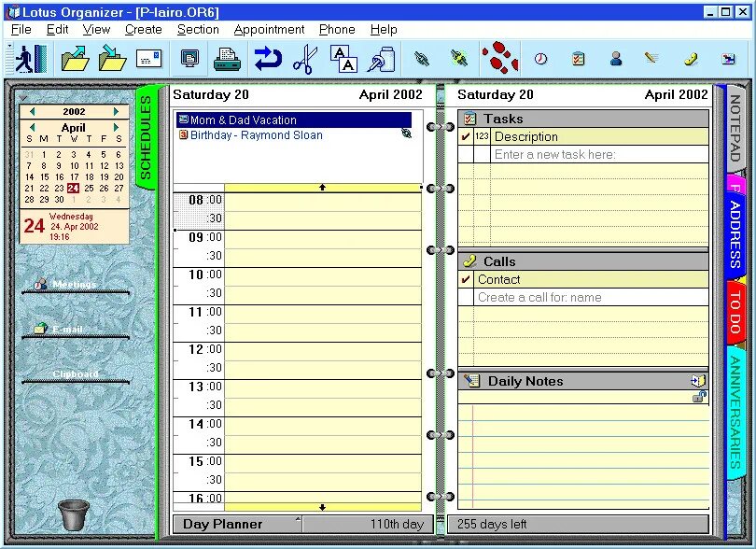Open the Phone menu
Screen dimensions: 756x549
337,30
